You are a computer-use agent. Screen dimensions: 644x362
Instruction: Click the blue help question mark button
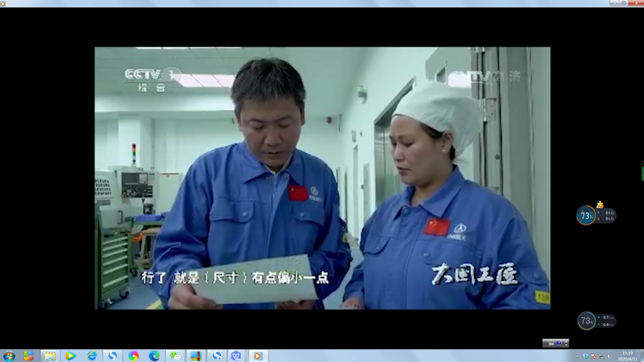pos(558,343)
